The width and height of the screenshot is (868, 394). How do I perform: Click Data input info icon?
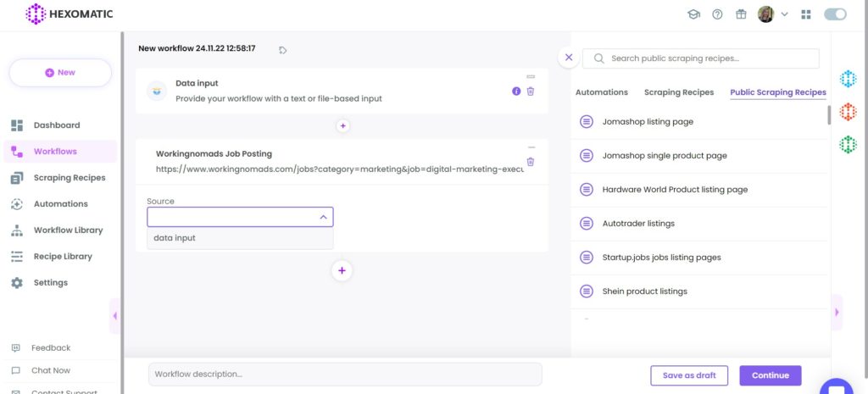516,92
